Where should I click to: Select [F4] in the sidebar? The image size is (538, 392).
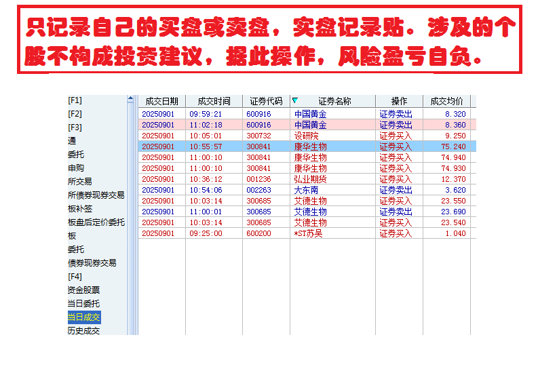pos(75,277)
